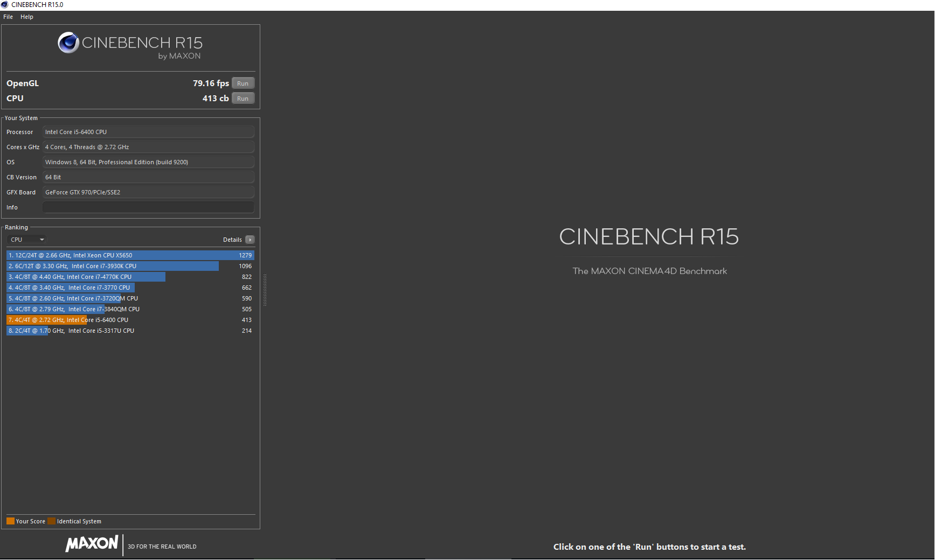Click the OpenGL label
The width and height of the screenshot is (935, 560).
23,83
